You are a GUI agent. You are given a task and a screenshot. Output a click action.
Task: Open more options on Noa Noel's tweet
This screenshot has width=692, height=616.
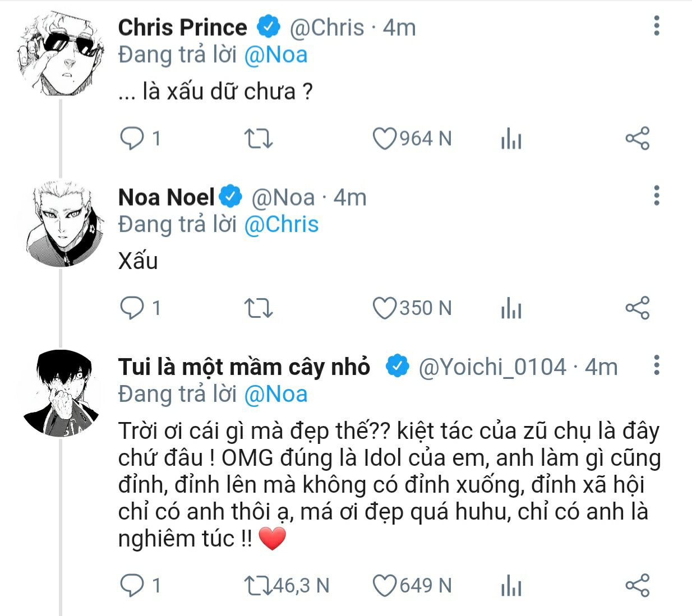click(x=657, y=196)
